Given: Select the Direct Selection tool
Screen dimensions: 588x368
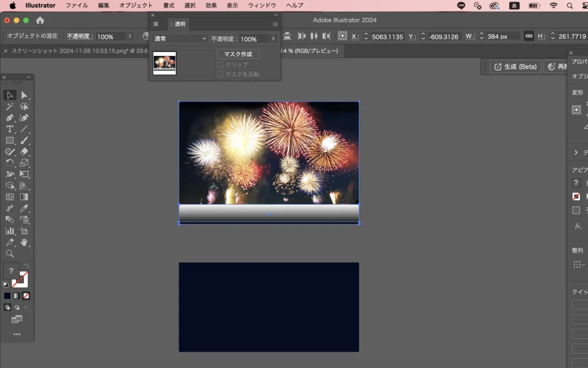Looking at the screenshot, I should (24, 95).
